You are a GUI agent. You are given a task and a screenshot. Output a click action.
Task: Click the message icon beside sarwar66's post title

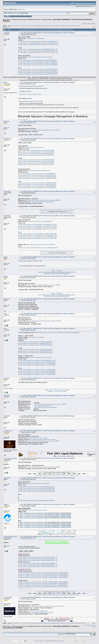click(x=20, y=417)
